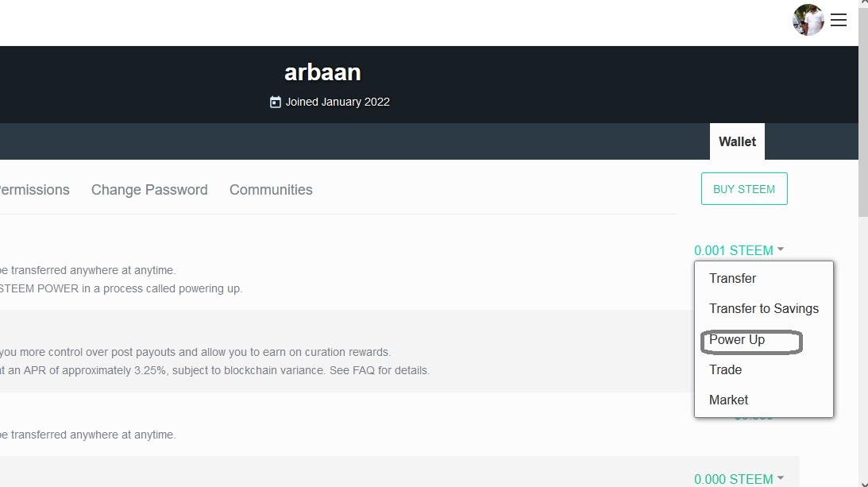
Task: Collapse the 0.001 STEEM dropdown
Action: click(739, 250)
